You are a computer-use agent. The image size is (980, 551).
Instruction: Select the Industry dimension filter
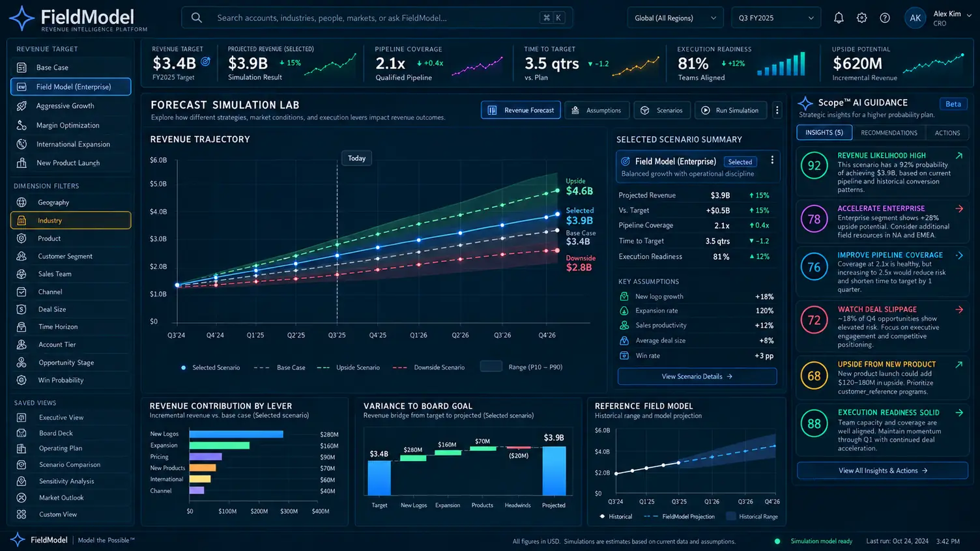70,220
